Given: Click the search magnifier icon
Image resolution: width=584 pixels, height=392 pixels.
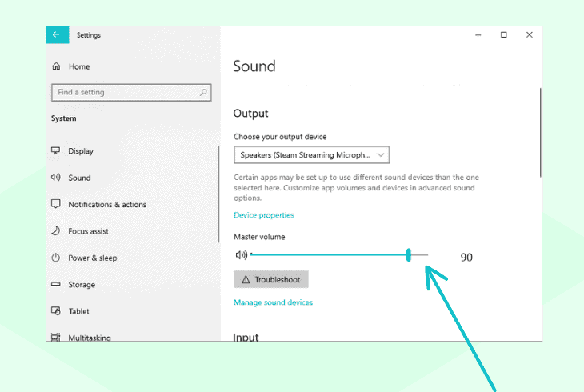Looking at the screenshot, I should [x=203, y=92].
